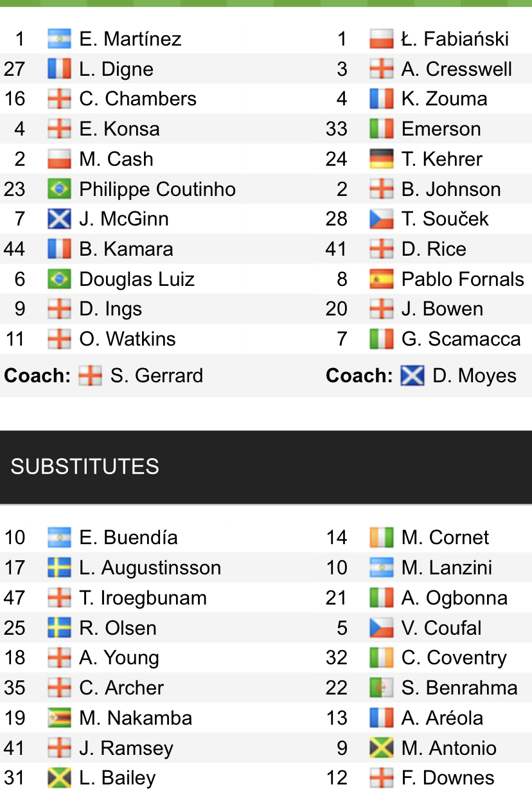Click the SUBSTITUTES section header
Viewport: 532px width, 805px height.
tap(266, 467)
